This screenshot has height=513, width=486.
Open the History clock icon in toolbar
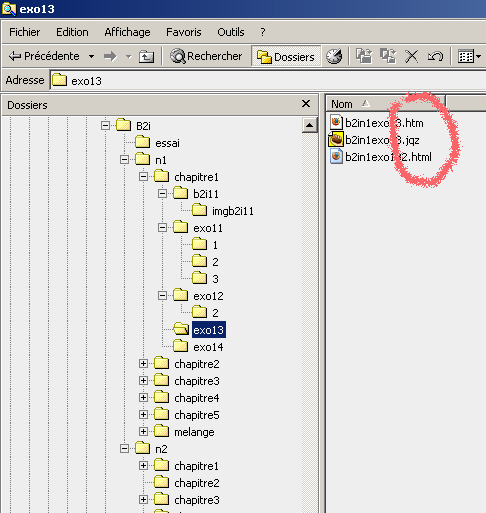pyautogui.click(x=334, y=56)
